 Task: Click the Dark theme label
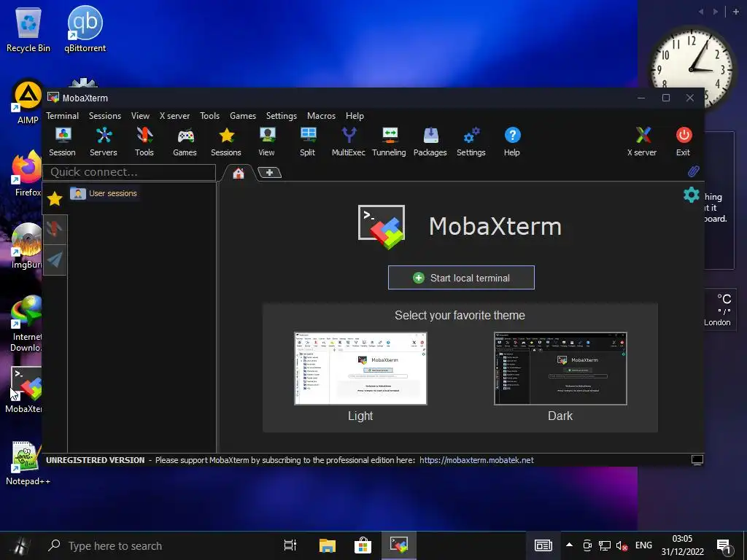click(560, 416)
